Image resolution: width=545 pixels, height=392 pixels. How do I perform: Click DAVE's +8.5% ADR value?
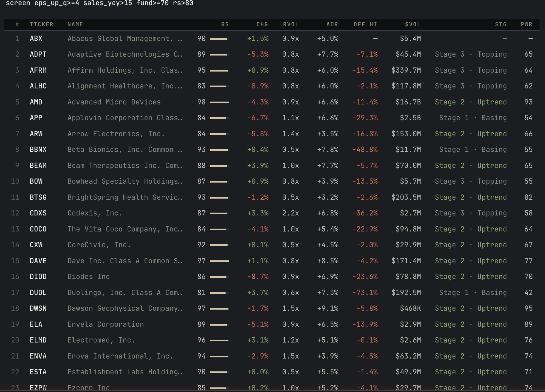(x=328, y=261)
